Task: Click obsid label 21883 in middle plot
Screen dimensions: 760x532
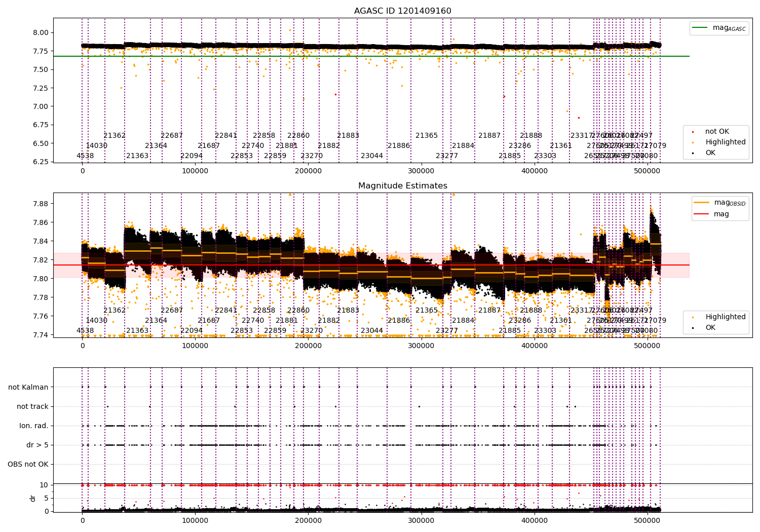Action: [x=348, y=311]
